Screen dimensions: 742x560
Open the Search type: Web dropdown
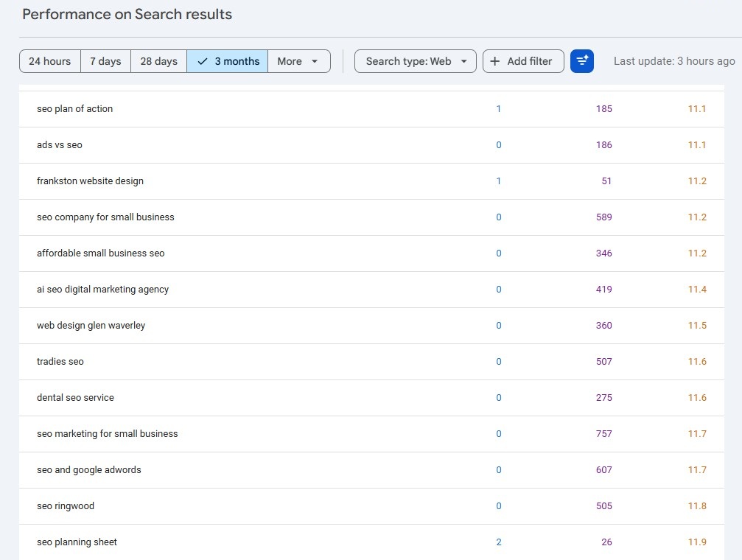click(x=415, y=61)
